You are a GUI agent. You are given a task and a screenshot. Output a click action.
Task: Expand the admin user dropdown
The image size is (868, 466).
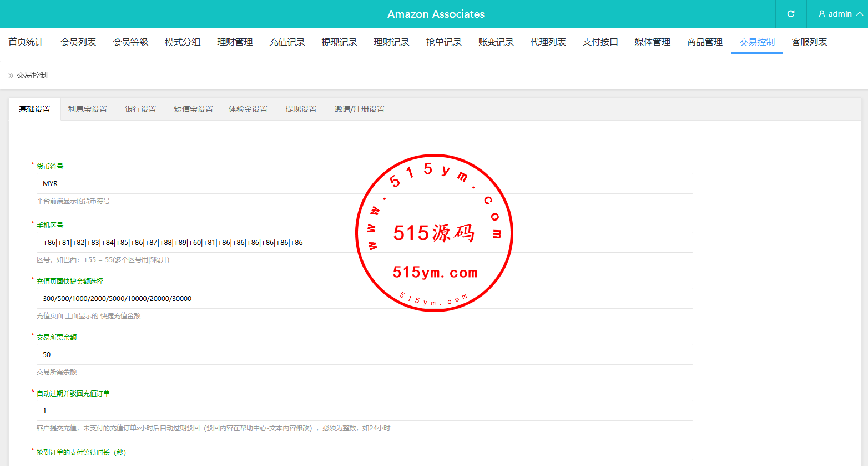pos(840,14)
